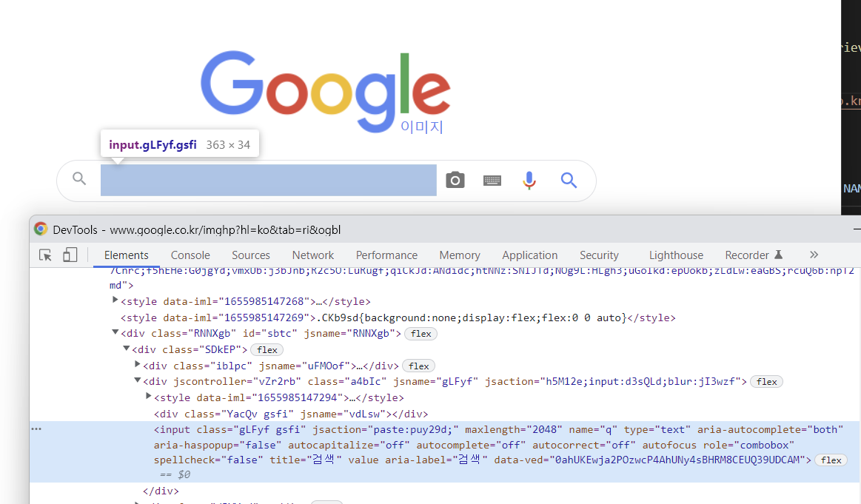The image size is (861, 504).
Task: Click the camera search-by-image icon
Action: click(455, 180)
